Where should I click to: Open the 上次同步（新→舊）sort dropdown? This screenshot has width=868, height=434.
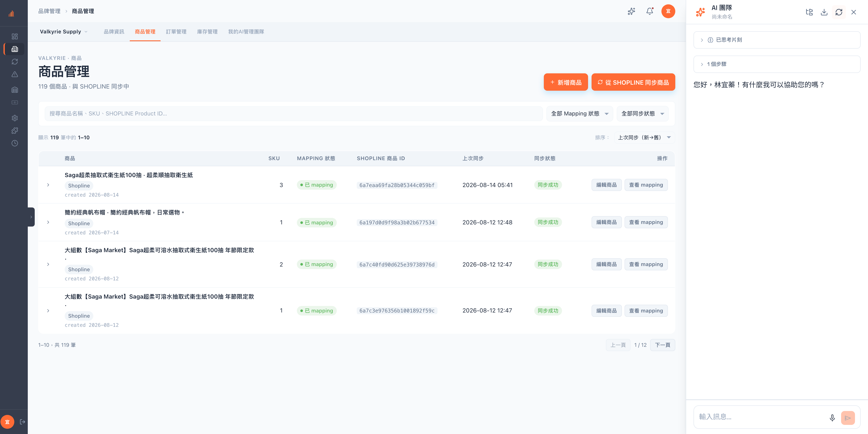tap(644, 138)
